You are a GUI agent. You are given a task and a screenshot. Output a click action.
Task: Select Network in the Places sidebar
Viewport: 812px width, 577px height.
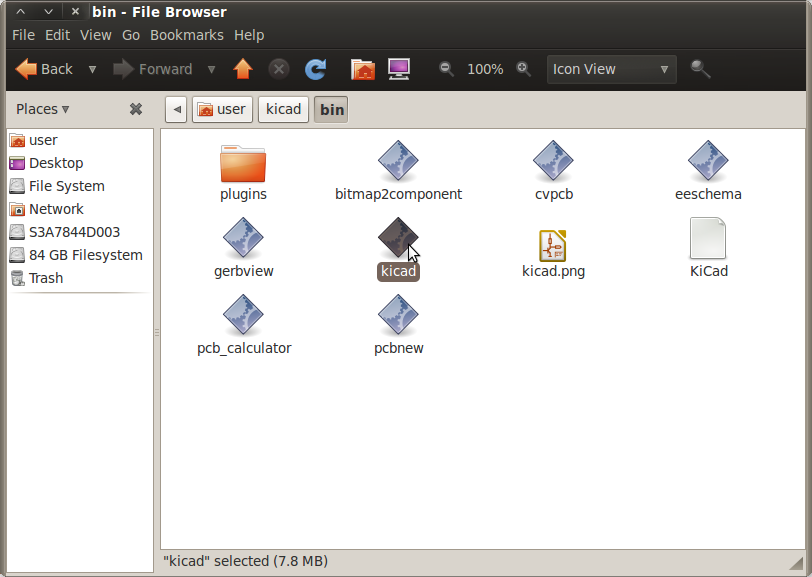[80, 209]
